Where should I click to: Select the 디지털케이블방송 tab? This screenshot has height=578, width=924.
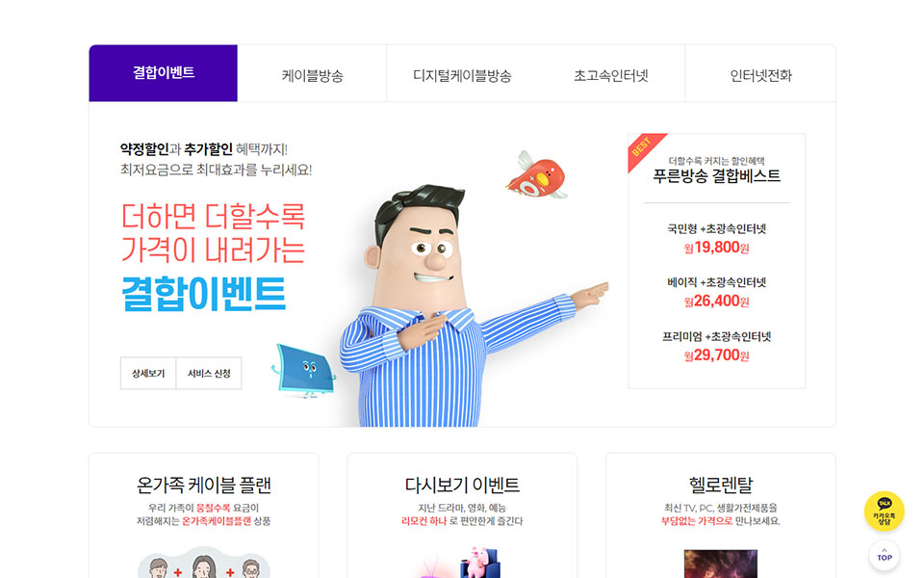(x=461, y=74)
